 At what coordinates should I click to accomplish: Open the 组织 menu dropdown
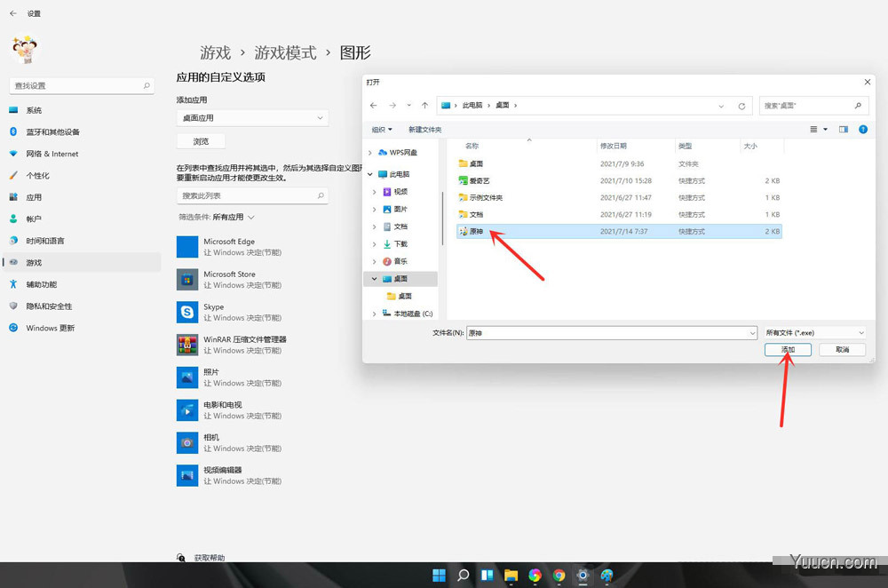(382, 130)
